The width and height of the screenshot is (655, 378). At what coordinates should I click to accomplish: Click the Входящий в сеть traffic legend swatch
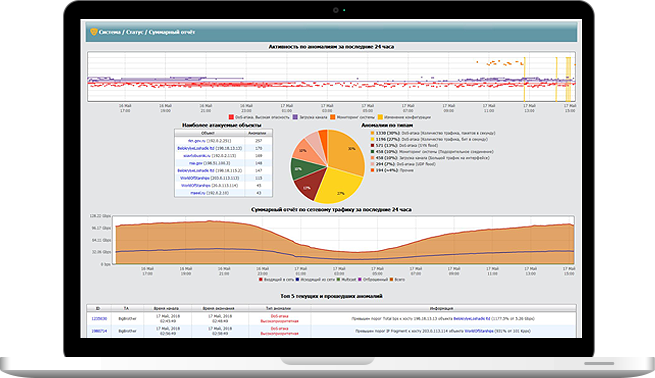point(261,279)
